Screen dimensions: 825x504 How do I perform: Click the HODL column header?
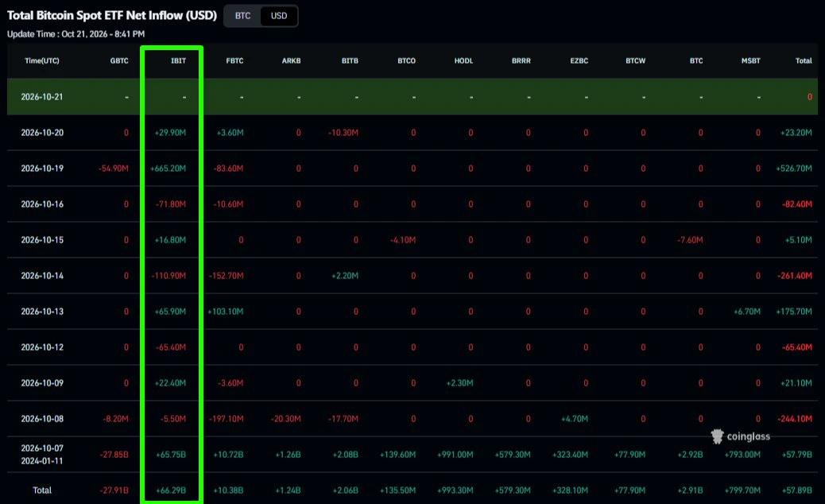click(463, 61)
